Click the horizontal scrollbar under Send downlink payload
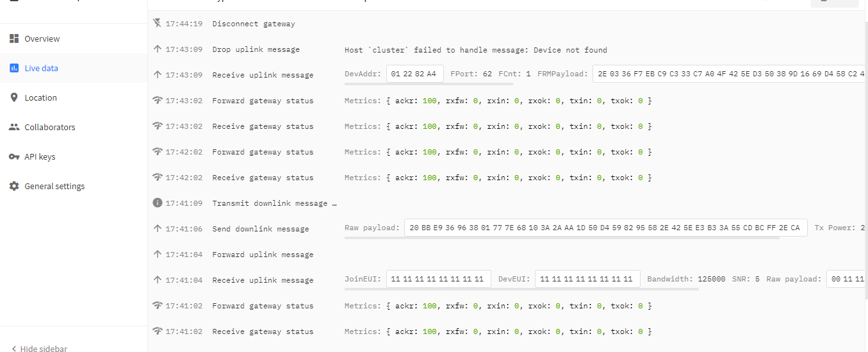868x352 pixels. click(x=562, y=238)
